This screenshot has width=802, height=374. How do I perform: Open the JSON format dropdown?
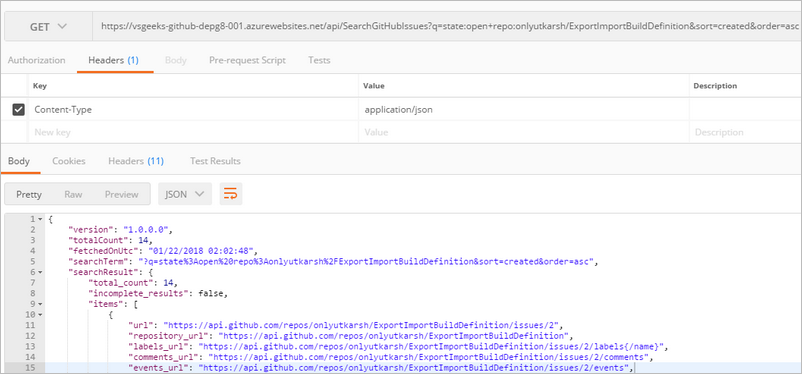(185, 194)
